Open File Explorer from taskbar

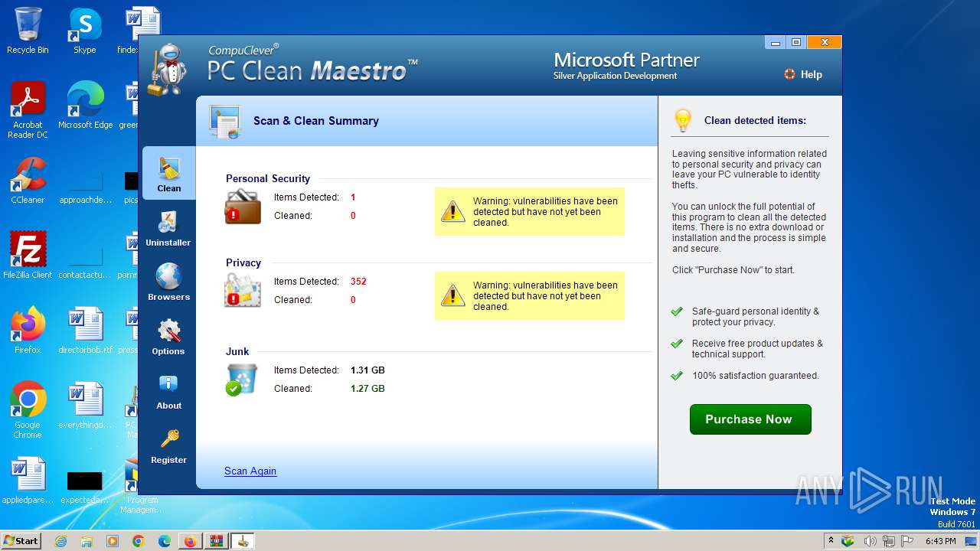[x=87, y=541]
